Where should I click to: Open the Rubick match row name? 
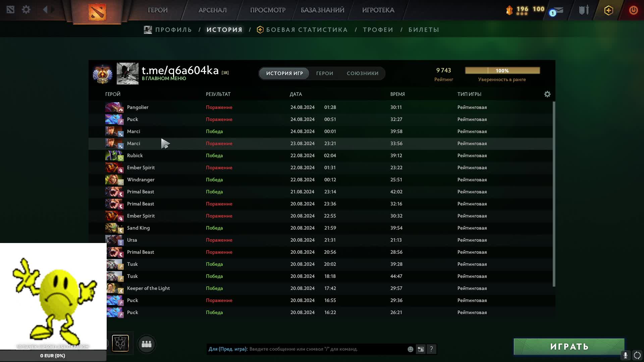point(135,156)
